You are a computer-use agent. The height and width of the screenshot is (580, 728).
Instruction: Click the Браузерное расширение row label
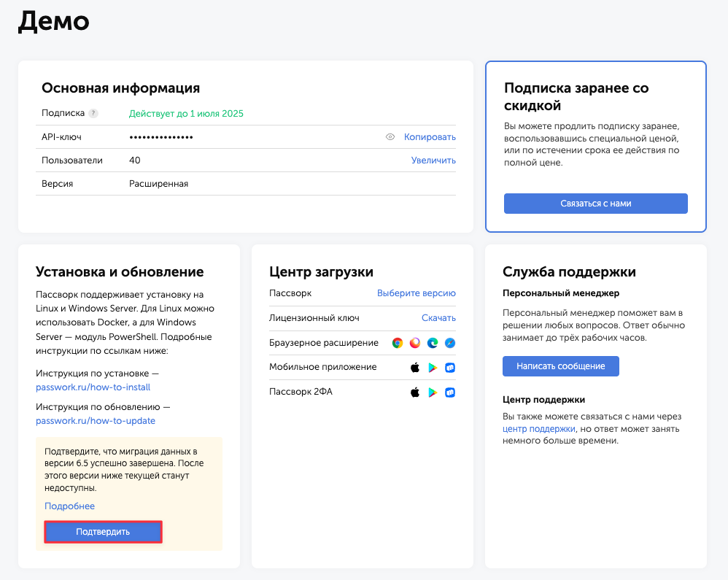[324, 343]
